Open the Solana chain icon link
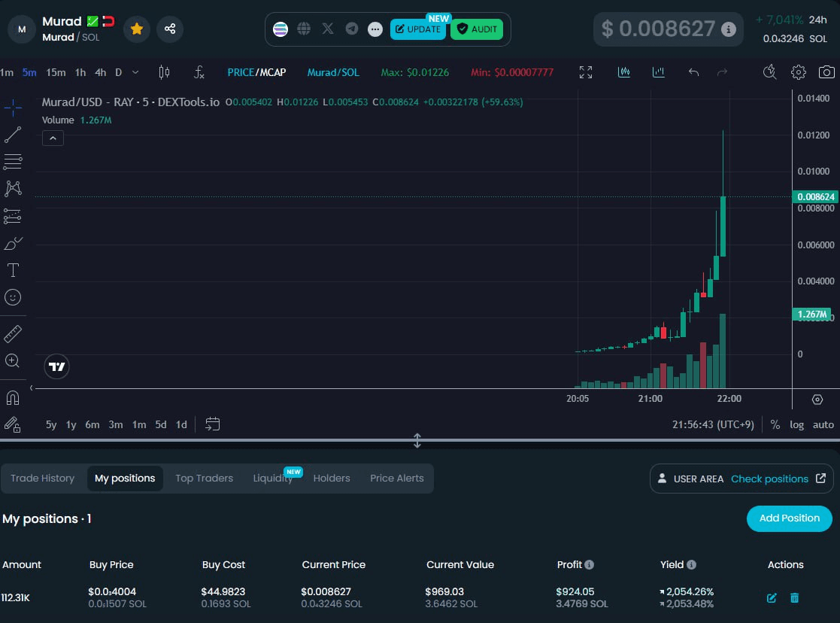This screenshot has width=840, height=623. 281,29
